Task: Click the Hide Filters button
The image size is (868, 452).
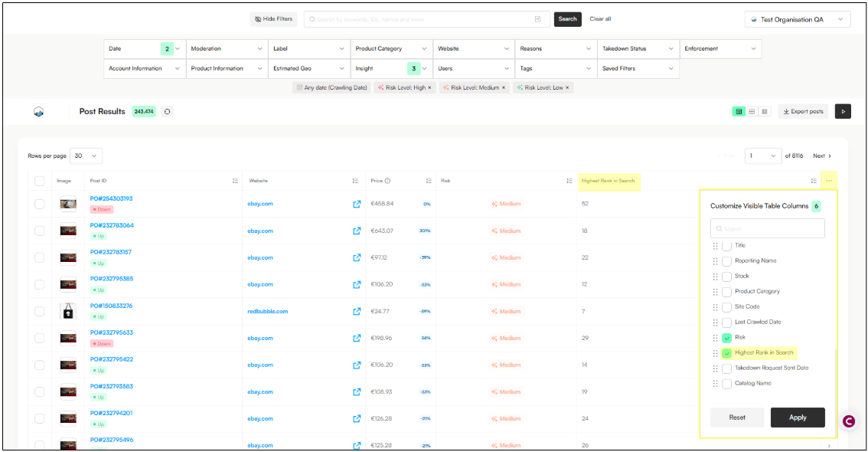Action: coord(273,19)
